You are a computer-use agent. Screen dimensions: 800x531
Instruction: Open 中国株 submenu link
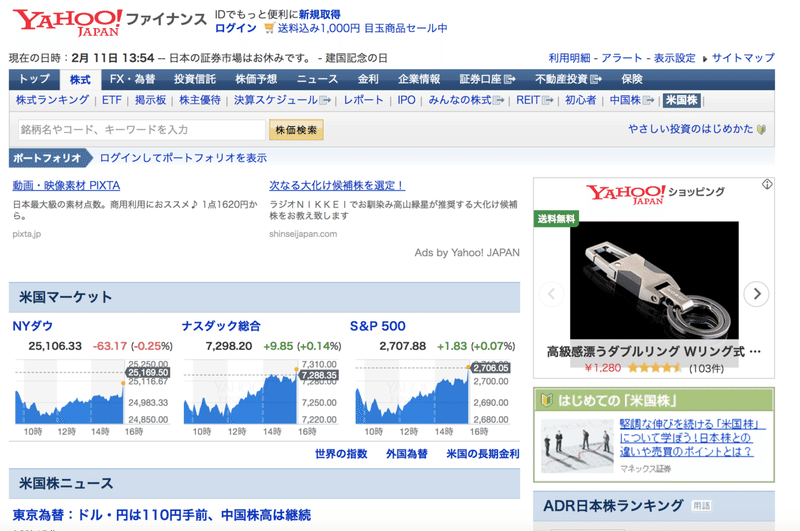[x=632, y=100]
